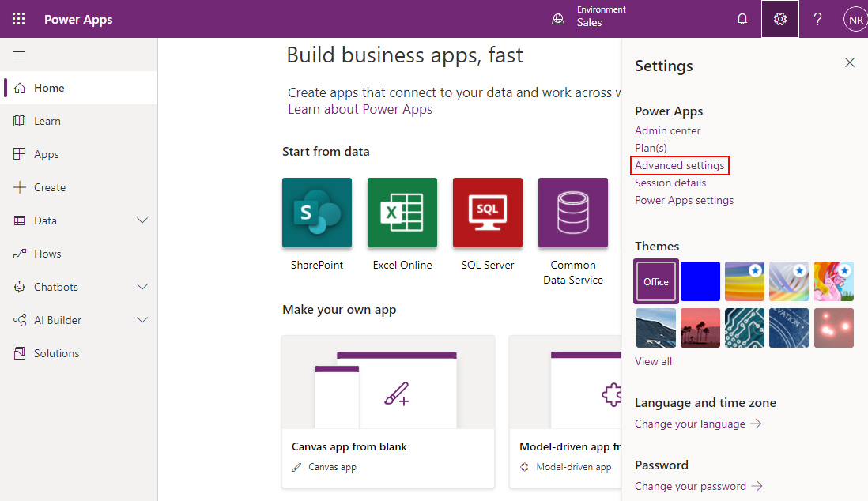868x501 pixels.
Task: Open the Plan(s) link
Action: (x=651, y=148)
